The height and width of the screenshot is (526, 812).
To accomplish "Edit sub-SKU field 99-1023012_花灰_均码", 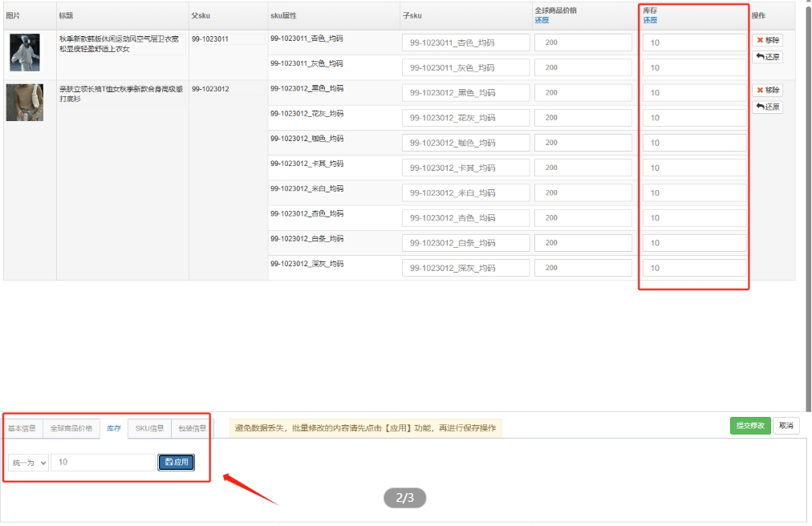I will 465,118.
